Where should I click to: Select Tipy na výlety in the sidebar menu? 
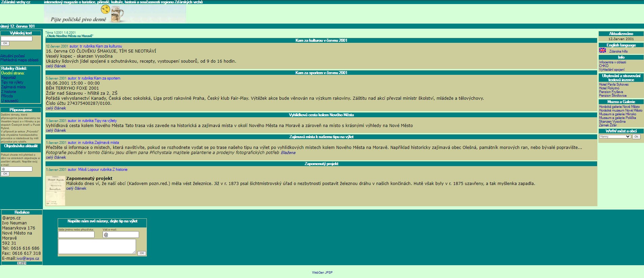(12, 82)
